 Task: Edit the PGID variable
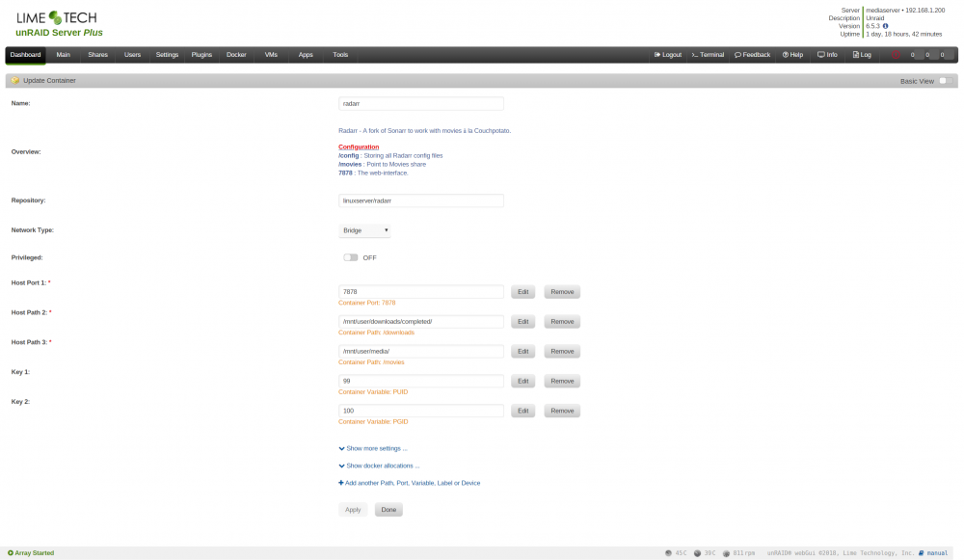(x=523, y=411)
